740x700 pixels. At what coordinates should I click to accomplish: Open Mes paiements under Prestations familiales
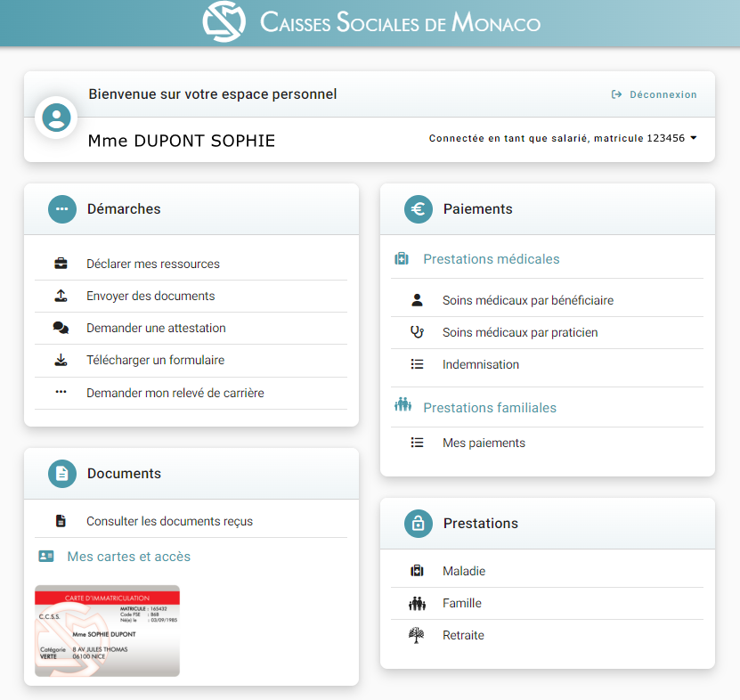point(484,443)
